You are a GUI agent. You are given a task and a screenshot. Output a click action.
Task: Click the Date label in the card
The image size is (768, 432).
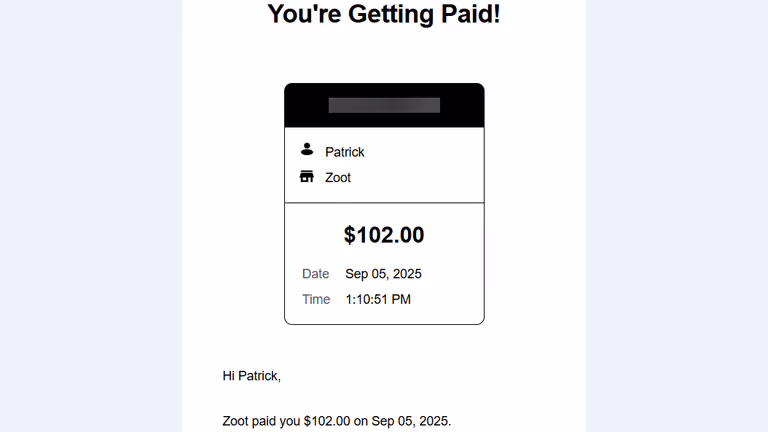point(315,274)
